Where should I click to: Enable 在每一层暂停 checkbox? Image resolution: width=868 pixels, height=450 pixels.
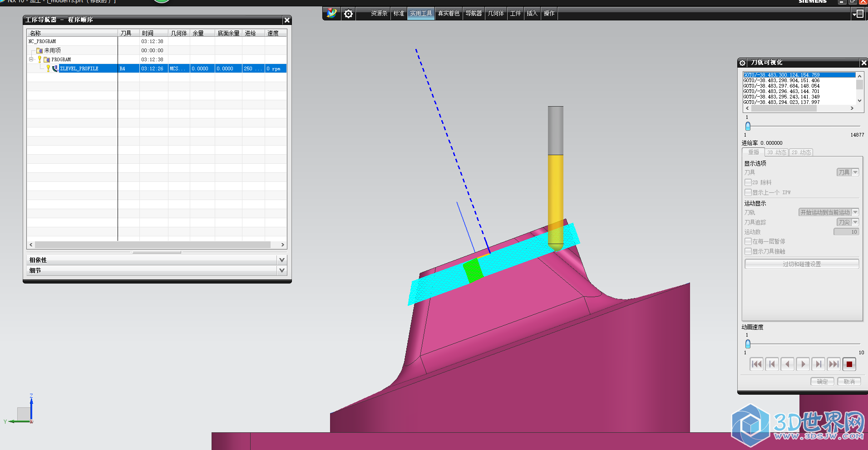tap(748, 241)
